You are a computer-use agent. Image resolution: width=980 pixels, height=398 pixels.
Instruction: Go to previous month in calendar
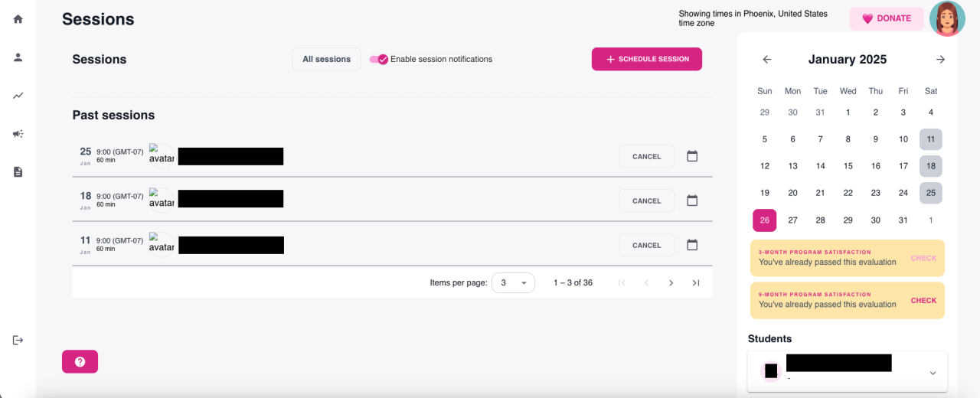click(766, 60)
